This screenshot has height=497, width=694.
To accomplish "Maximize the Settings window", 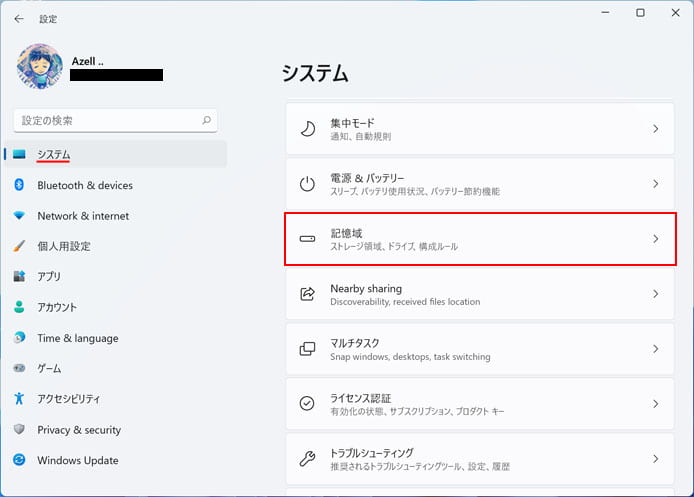I will (x=640, y=12).
